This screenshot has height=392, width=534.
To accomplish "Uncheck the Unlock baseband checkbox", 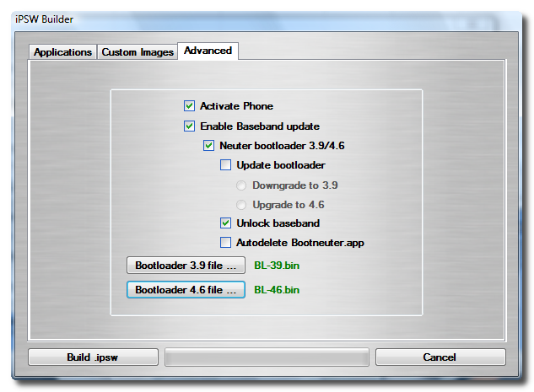I will [225, 223].
